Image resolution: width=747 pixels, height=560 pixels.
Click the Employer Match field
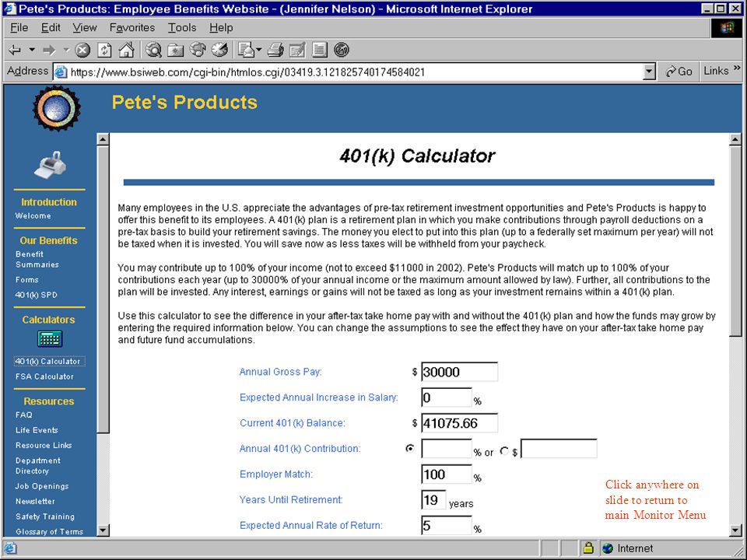pos(447,474)
